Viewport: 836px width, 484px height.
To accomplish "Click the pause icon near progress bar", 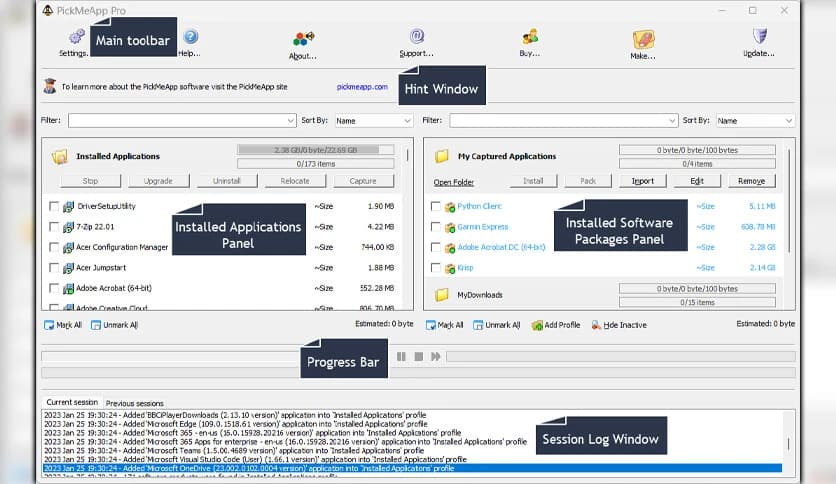I will pos(401,356).
